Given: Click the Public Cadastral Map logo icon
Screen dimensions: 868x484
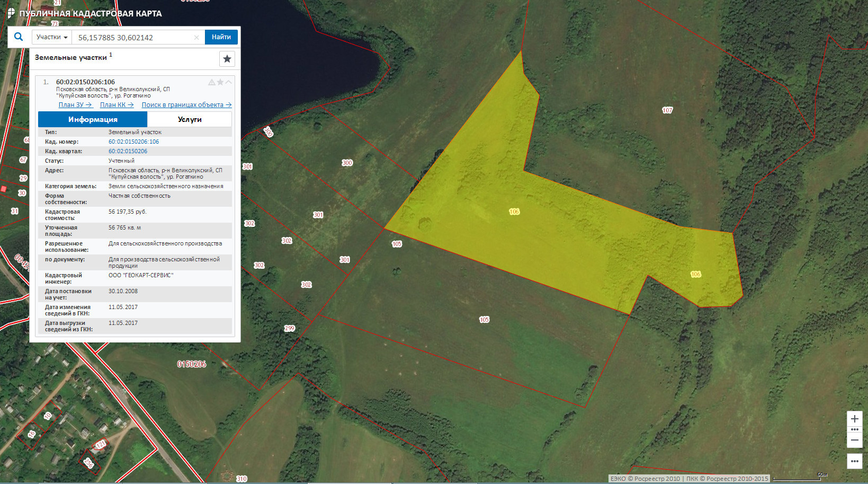Looking at the screenshot, I should pyautogui.click(x=11, y=13).
